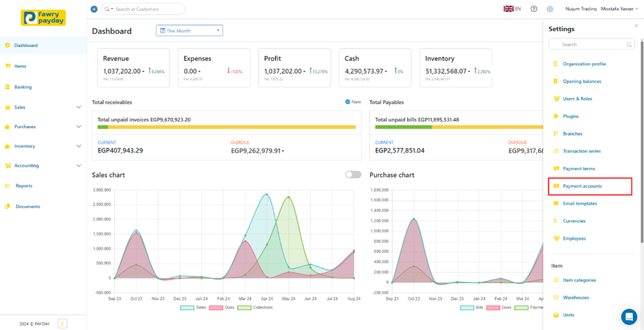This screenshot has width=644, height=330.
Task: Collapse the sidebar with the arrow icon
Action: [x=62, y=323]
